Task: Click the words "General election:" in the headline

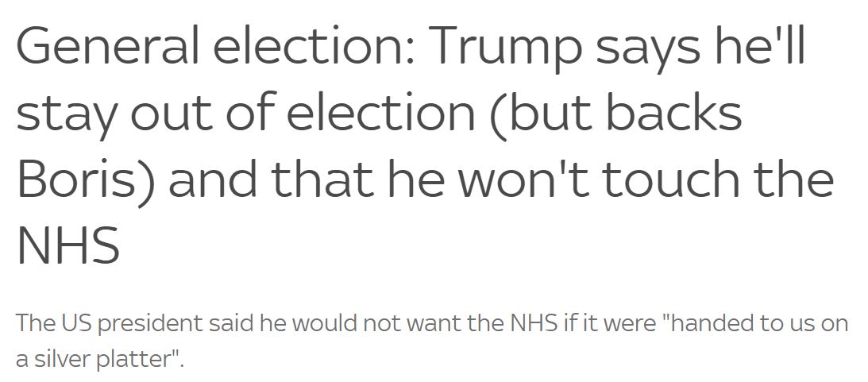Action: [215, 44]
